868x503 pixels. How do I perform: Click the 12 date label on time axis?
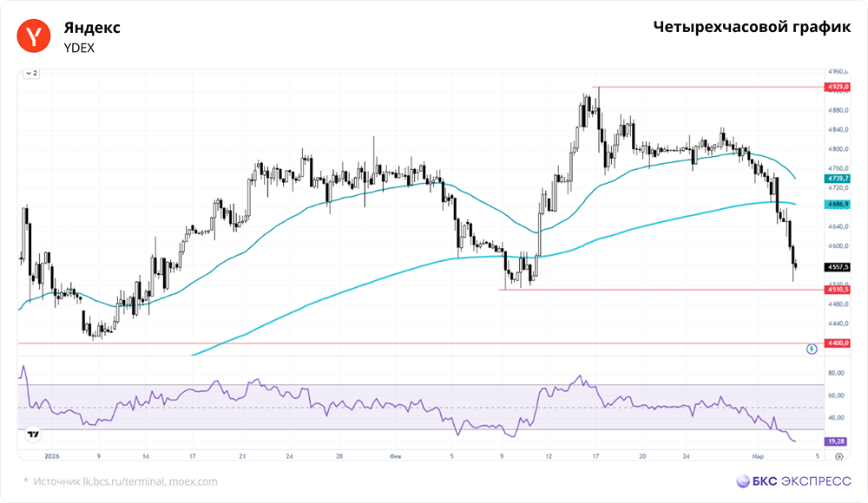549,456
